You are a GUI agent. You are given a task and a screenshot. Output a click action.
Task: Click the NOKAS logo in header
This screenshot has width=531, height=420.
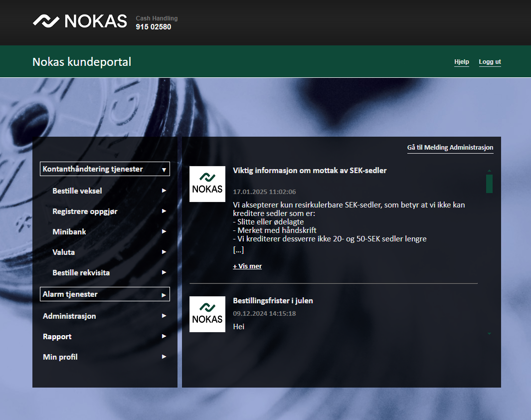coord(80,21)
